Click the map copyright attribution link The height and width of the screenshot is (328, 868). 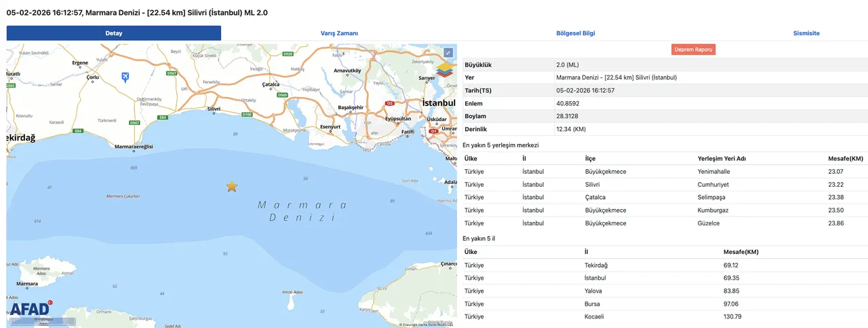[426, 325]
